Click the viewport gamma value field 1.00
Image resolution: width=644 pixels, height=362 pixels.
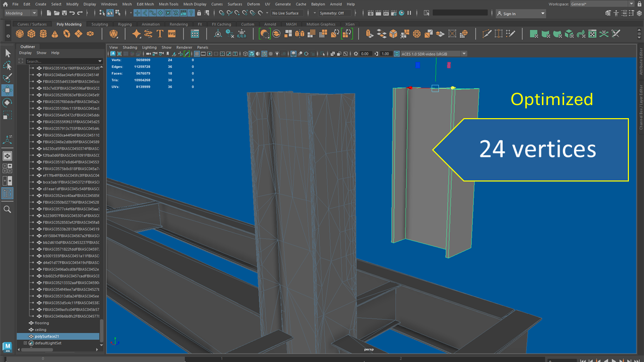(x=385, y=54)
